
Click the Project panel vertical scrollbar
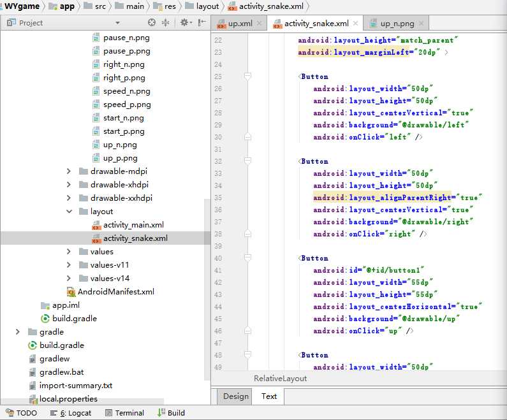click(x=207, y=289)
